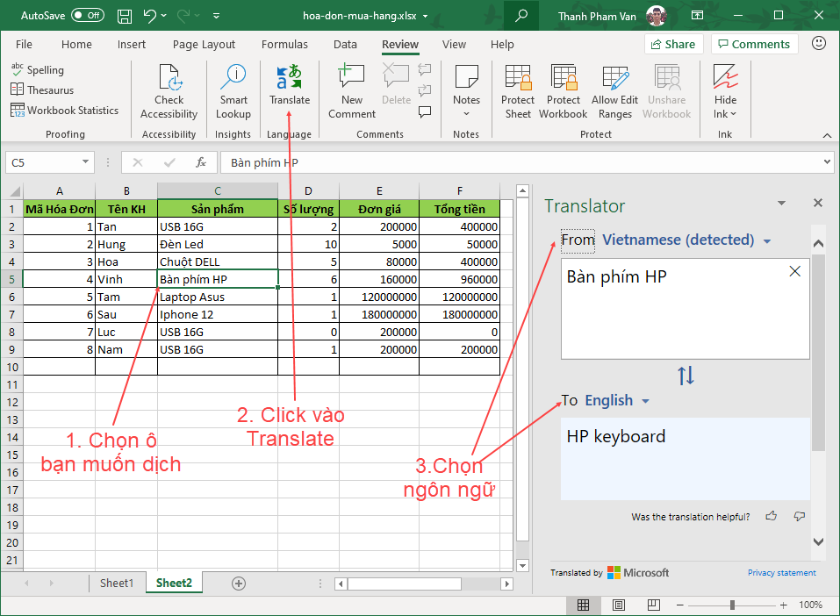
Task: Click the Save icon in title bar
Action: click(125, 16)
